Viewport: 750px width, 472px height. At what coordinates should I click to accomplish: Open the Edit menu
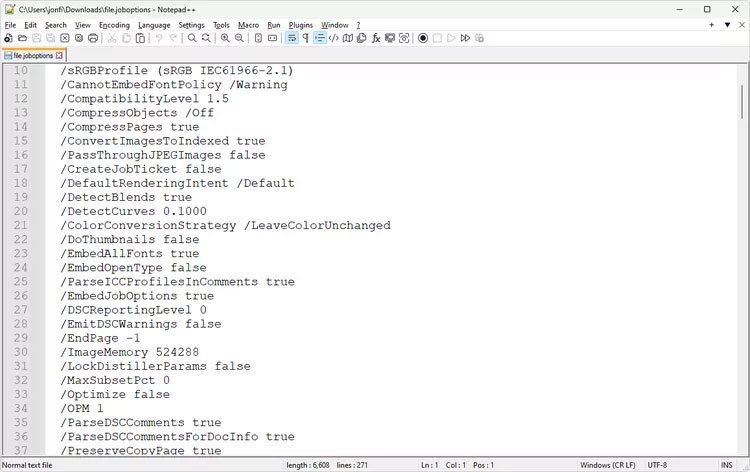(31, 25)
